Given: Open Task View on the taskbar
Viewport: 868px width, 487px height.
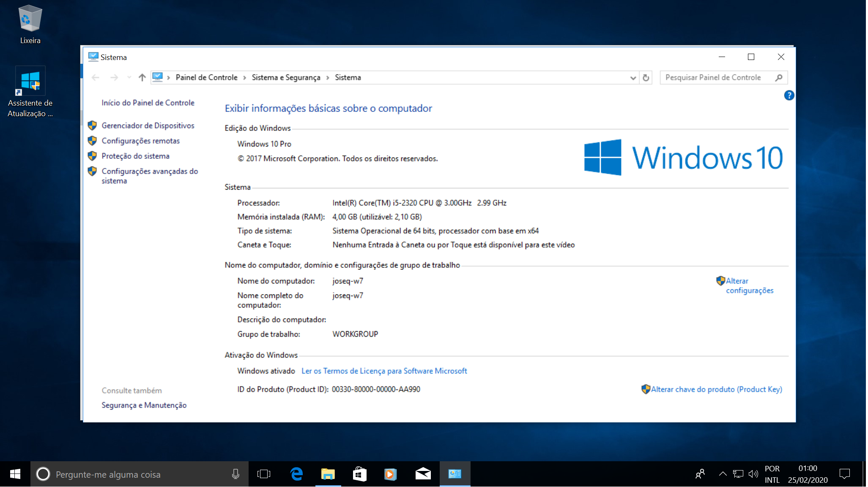Looking at the screenshot, I should (x=264, y=475).
